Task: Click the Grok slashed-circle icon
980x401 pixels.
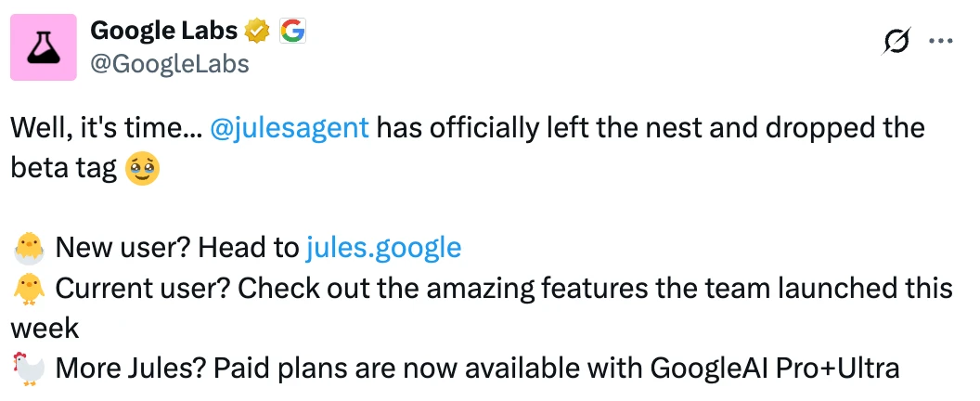Action: point(897,42)
